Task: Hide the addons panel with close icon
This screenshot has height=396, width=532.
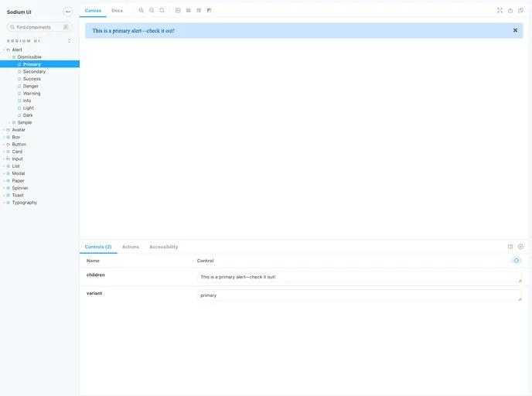Action: pyautogui.click(x=521, y=247)
